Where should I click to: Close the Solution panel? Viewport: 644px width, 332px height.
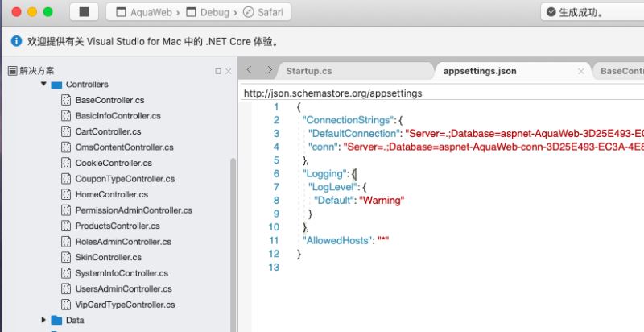click(x=229, y=71)
